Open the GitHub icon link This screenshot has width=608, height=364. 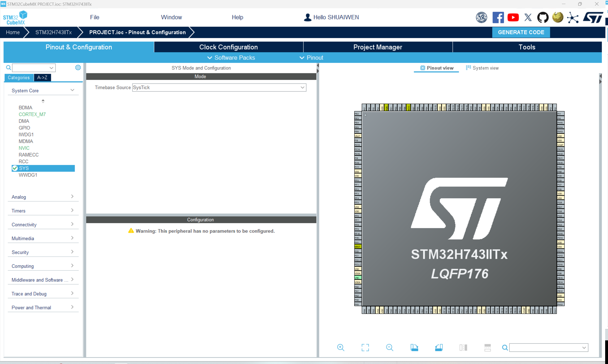click(543, 17)
